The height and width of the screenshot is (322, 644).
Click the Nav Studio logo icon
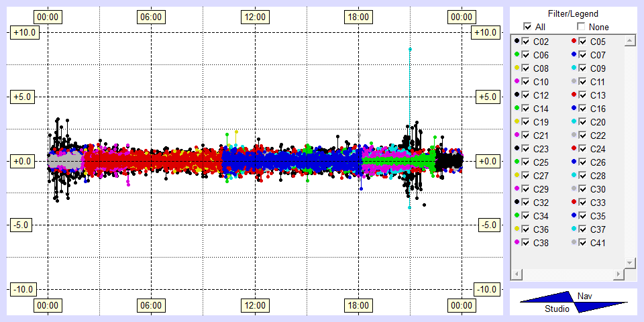[574, 303]
